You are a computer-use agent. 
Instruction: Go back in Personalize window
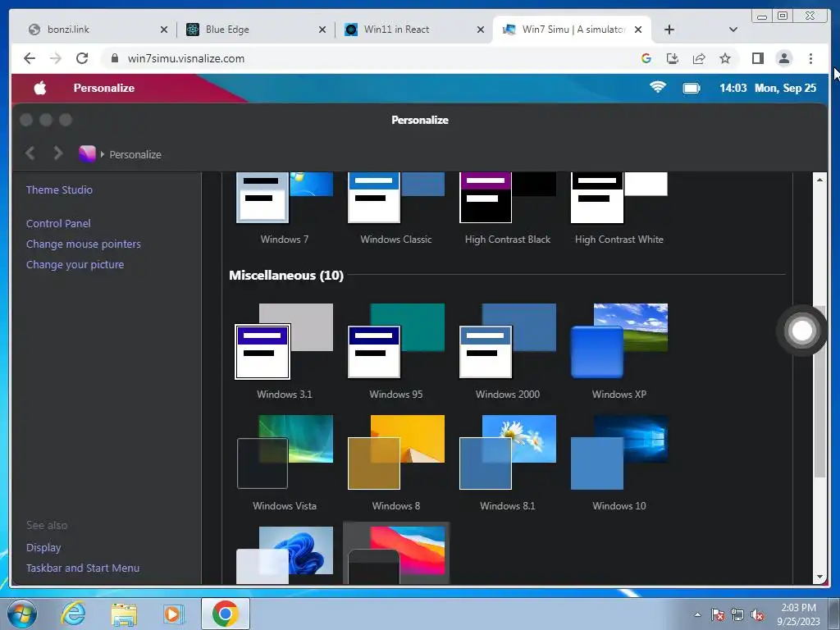click(30, 153)
